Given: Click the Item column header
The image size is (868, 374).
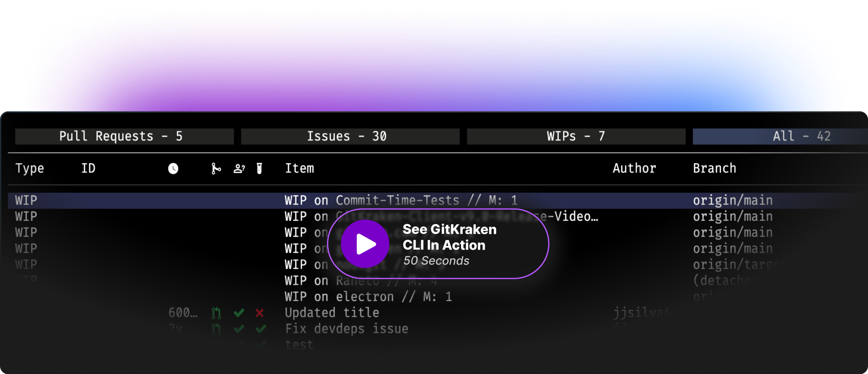Looking at the screenshot, I should 299,168.
